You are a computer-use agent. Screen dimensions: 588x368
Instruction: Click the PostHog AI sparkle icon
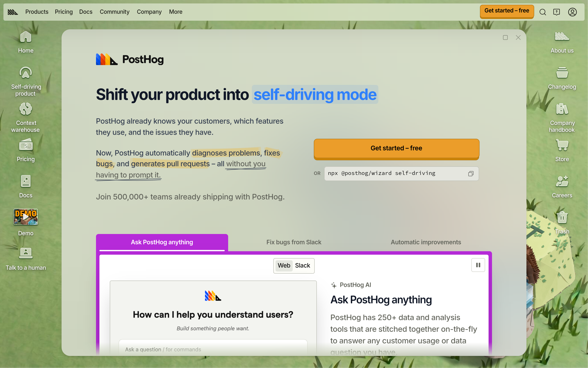pyautogui.click(x=334, y=285)
